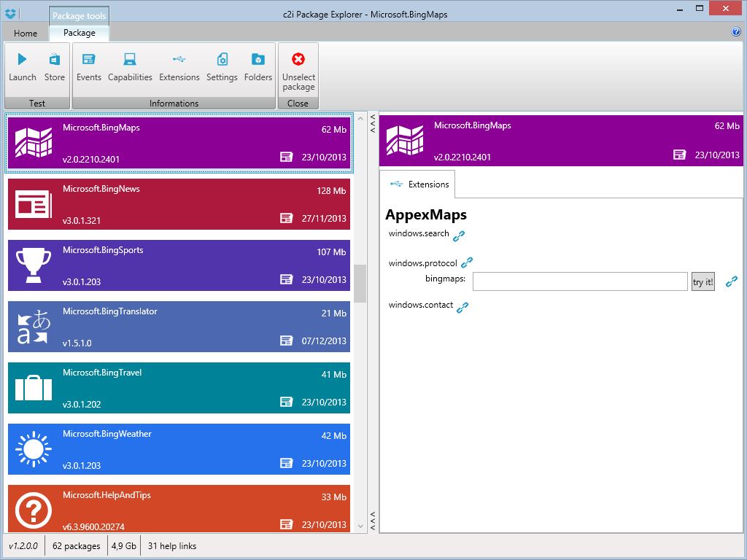
Task: Click version v3.0.1.321 on BingNews row
Action: [82, 220]
